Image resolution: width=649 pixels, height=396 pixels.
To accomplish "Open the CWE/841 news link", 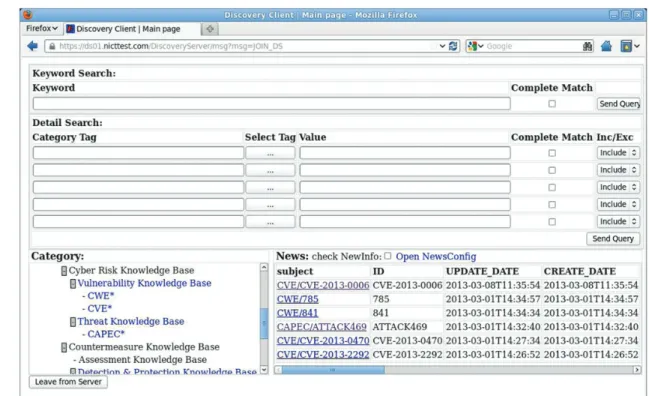I will click(298, 313).
